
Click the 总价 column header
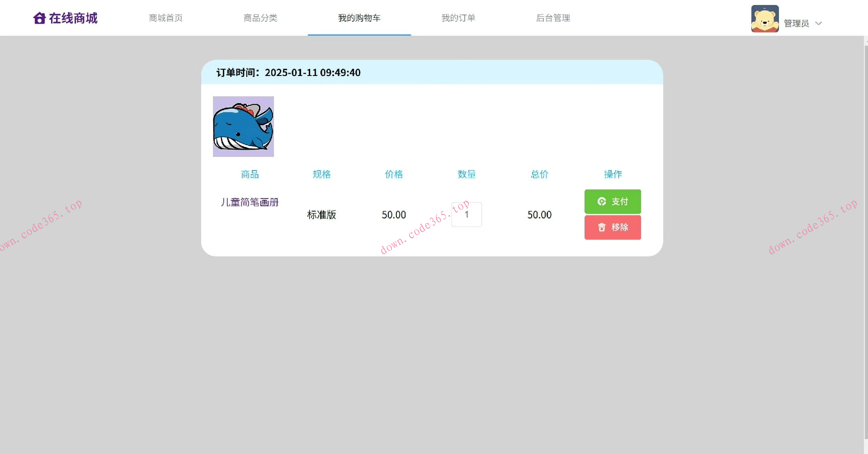click(x=539, y=174)
